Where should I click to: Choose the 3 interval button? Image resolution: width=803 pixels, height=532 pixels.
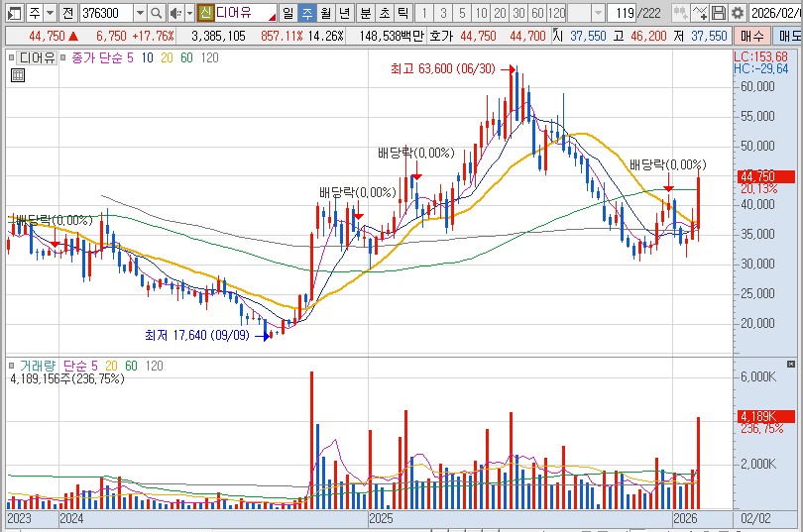click(x=443, y=13)
